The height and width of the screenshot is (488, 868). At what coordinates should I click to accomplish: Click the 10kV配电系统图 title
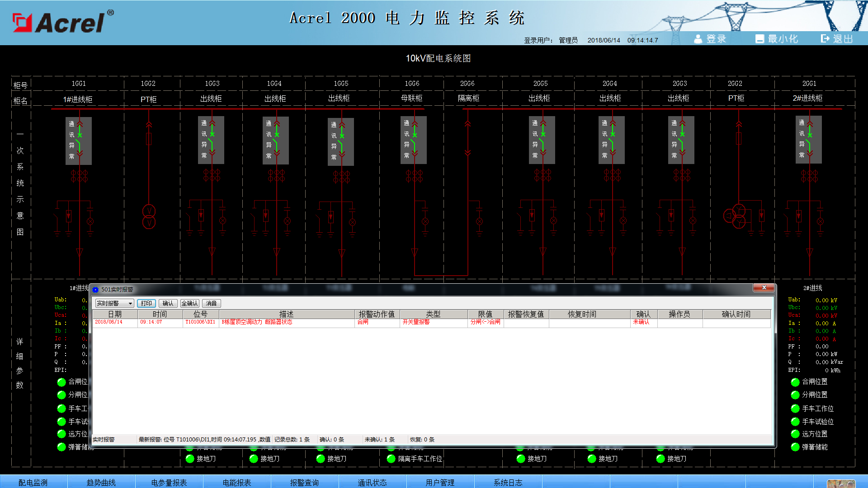[x=438, y=58]
